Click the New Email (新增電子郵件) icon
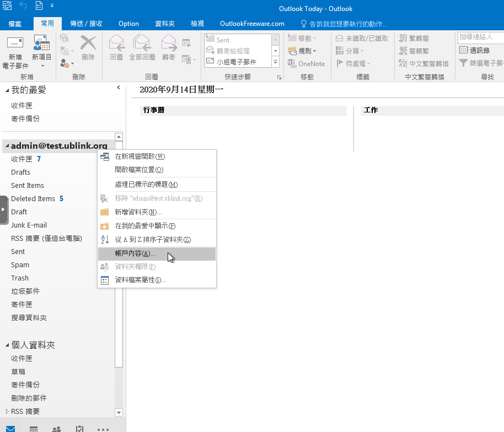Image resolution: width=504 pixels, height=432 pixels. point(15,45)
